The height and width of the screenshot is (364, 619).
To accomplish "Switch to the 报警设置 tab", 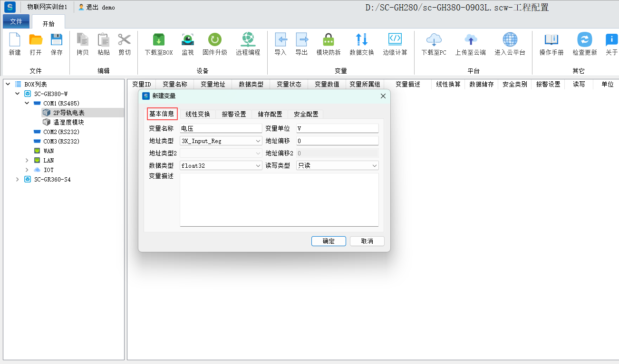I will pyautogui.click(x=234, y=114).
